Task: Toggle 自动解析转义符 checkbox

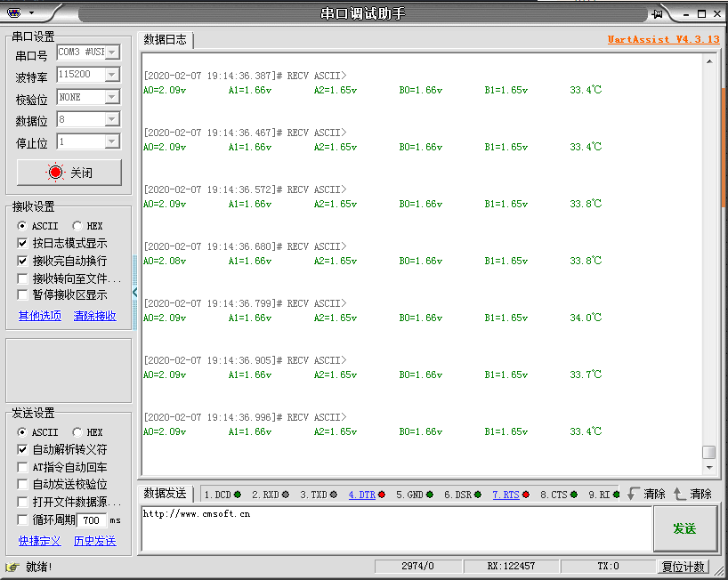Action: 22,449
